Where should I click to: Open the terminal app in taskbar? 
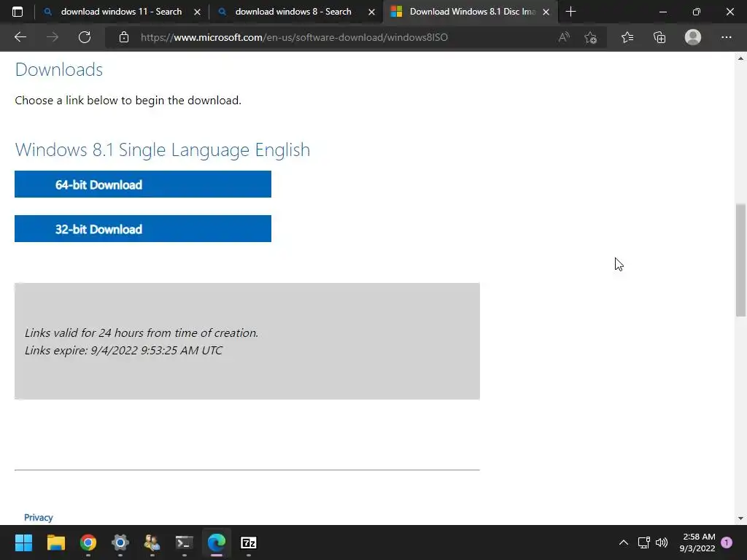pyautogui.click(x=185, y=542)
